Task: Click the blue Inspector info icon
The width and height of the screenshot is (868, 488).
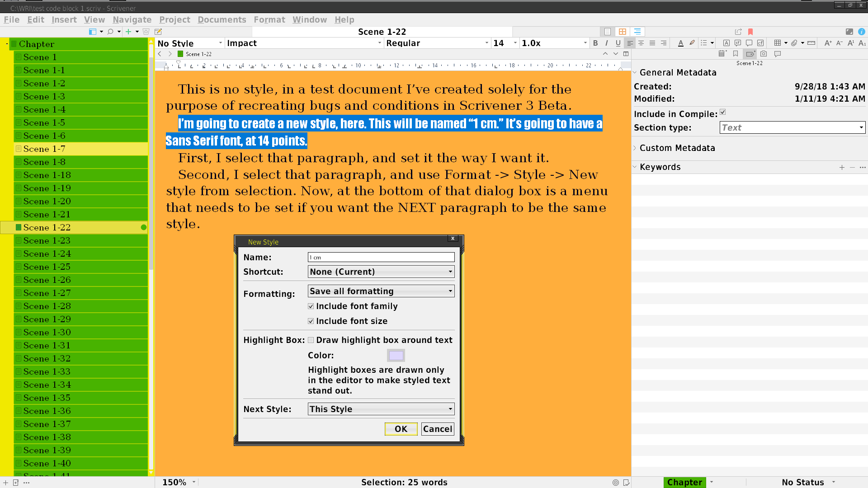Action: point(862,32)
